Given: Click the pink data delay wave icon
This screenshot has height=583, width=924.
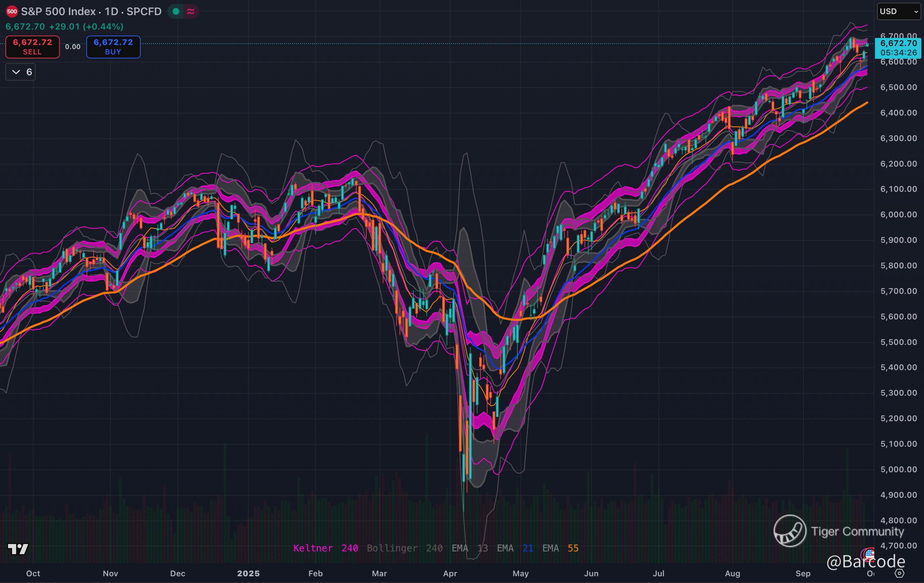Looking at the screenshot, I should pyautogui.click(x=191, y=11).
